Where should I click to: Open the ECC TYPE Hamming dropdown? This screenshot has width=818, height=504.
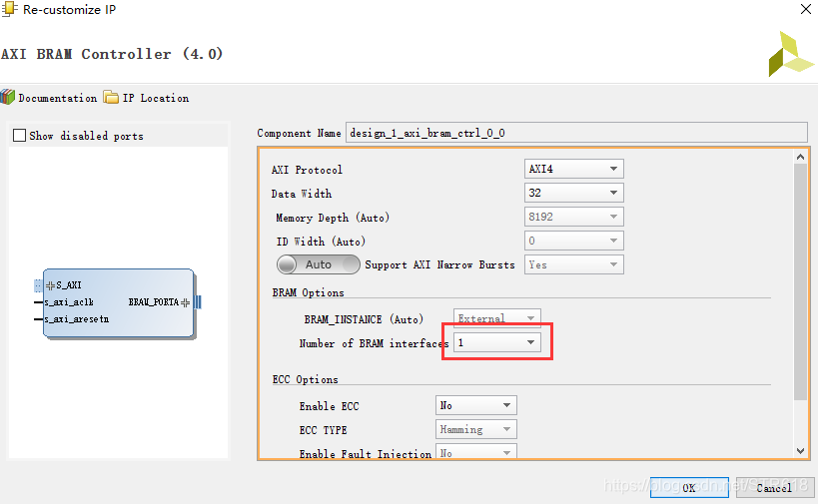476,429
